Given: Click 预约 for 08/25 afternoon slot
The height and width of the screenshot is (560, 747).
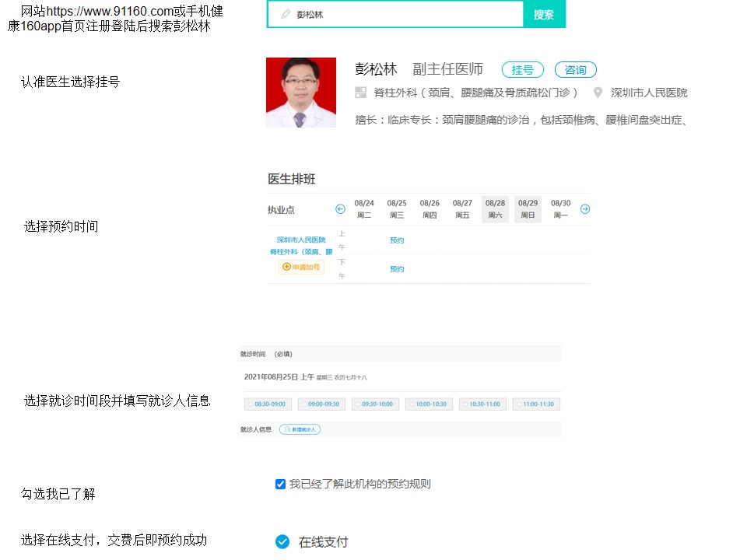Looking at the screenshot, I should [x=397, y=269].
